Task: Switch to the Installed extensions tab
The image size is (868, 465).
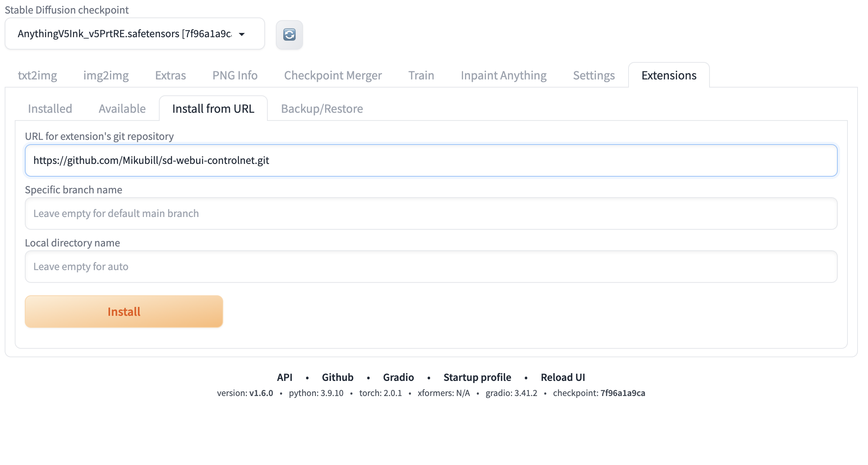Action: [x=50, y=108]
